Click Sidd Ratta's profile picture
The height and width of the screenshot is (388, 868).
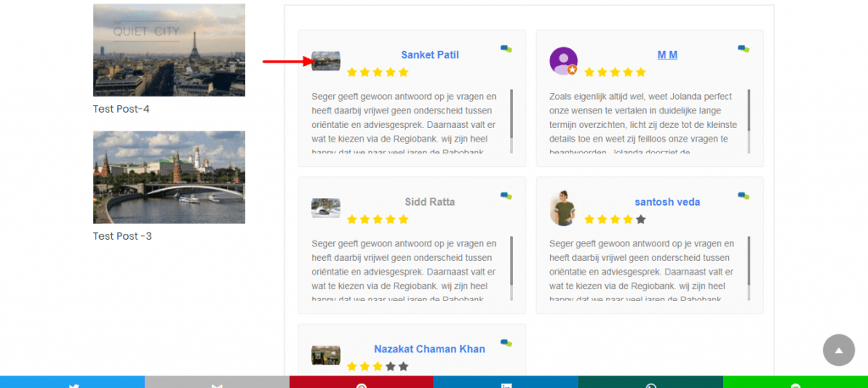(326, 208)
